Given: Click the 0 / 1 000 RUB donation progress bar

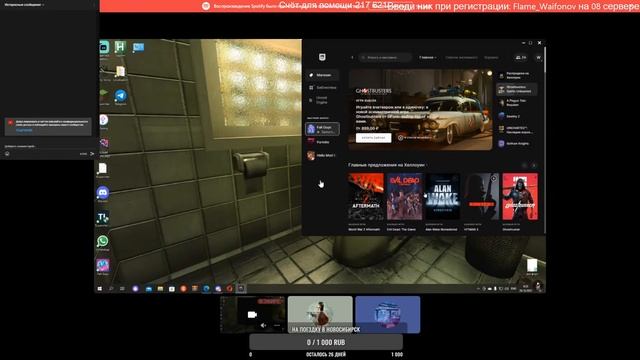Looking at the screenshot, I should coord(326,342).
